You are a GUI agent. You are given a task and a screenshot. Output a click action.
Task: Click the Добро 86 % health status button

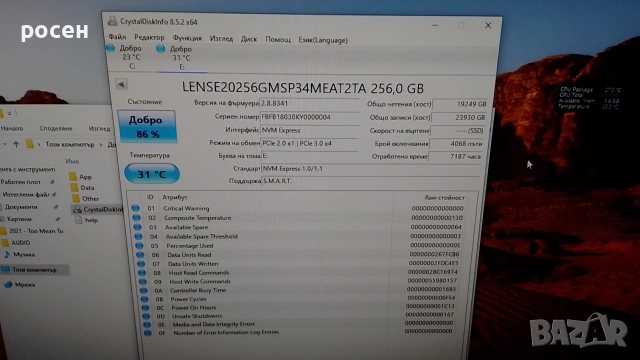tap(147, 127)
